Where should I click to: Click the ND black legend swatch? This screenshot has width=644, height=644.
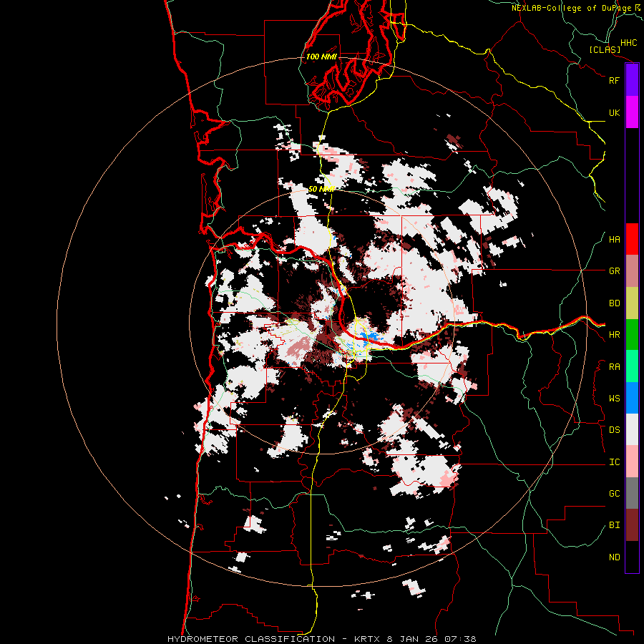coord(632,557)
